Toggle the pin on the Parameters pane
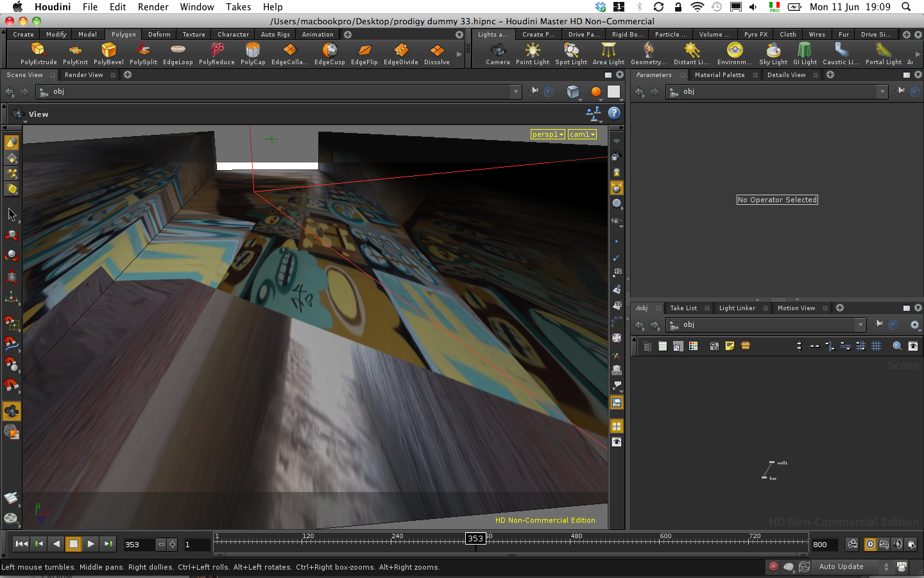This screenshot has width=924, height=578. [901, 91]
